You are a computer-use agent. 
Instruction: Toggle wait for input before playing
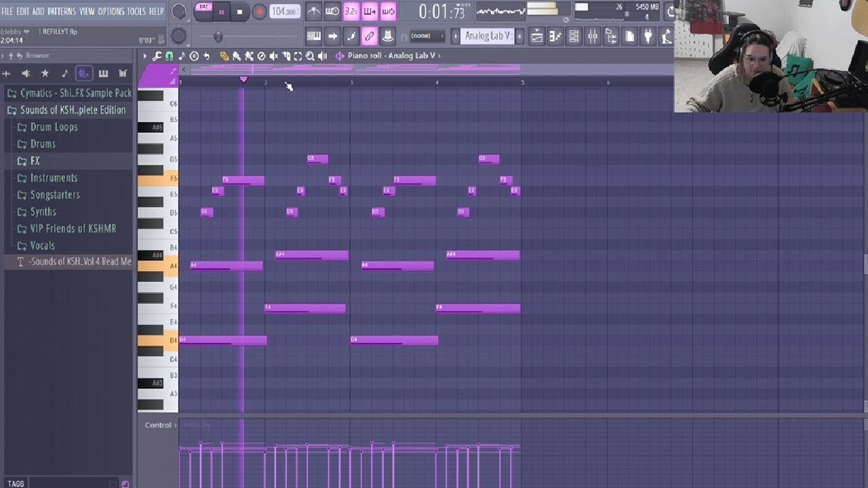pos(332,12)
